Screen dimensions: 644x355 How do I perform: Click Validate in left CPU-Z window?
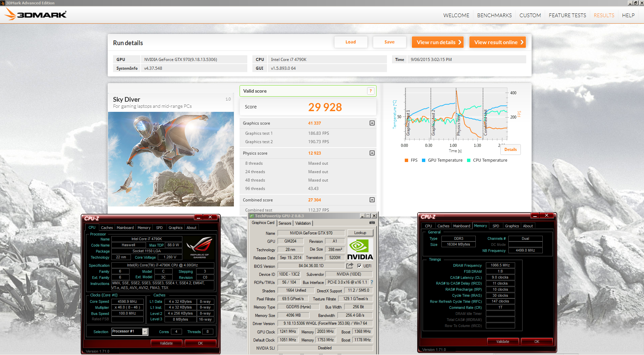click(x=166, y=343)
